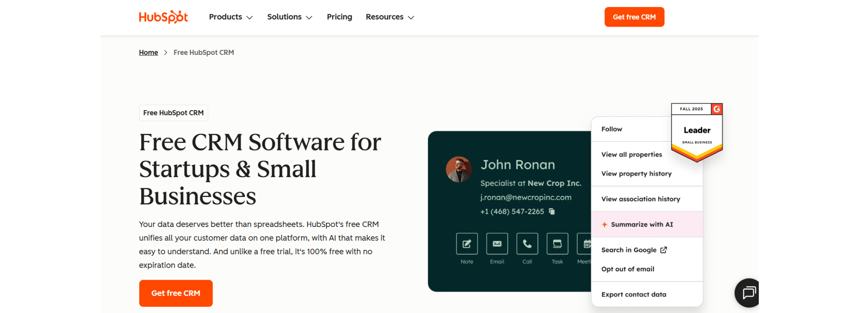Select Summarize with AI menu option
This screenshot has height=313, width=868.
(642, 224)
